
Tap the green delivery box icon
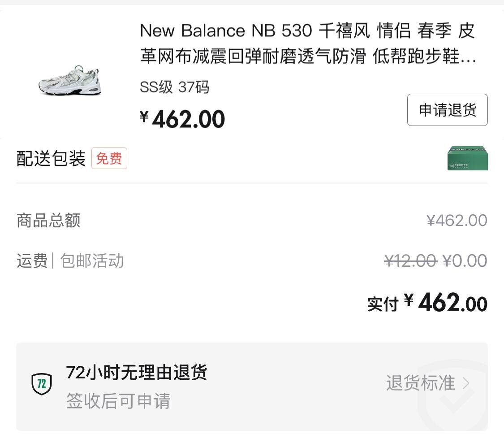(x=467, y=158)
